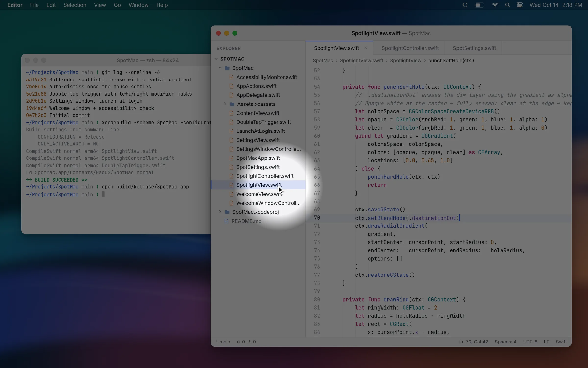Open the View menu
Screen dimensions: 588x368
100,5
